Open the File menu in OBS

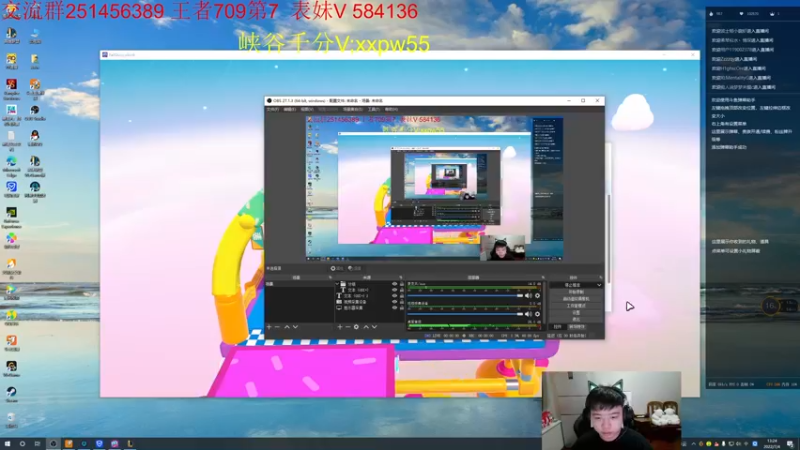(x=272, y=109)
